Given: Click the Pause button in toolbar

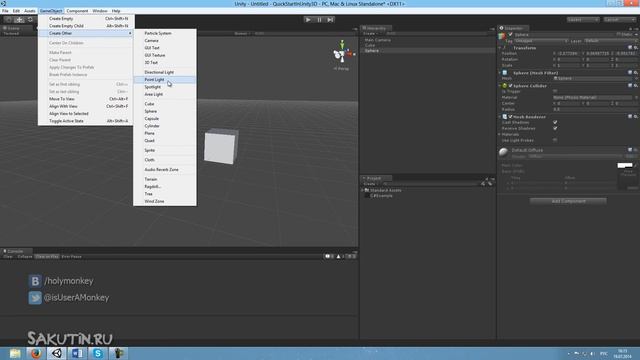Looking at the screenshot, I should click(x=319, y=20).
